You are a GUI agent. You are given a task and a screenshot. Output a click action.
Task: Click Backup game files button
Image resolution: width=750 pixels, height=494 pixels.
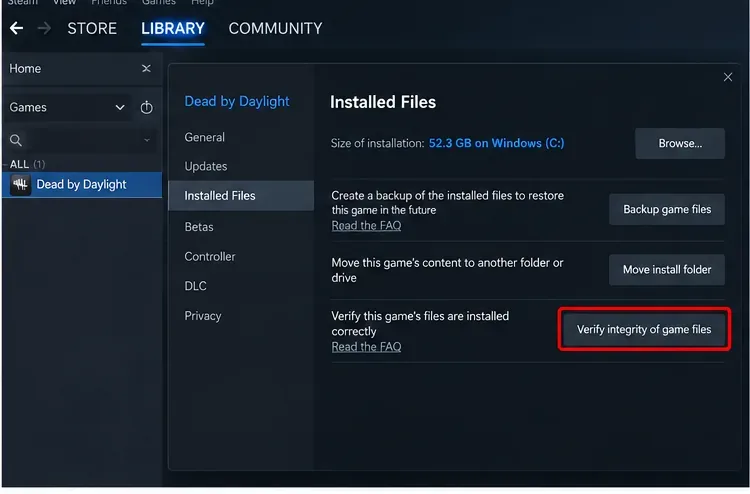tap(667, 209)
